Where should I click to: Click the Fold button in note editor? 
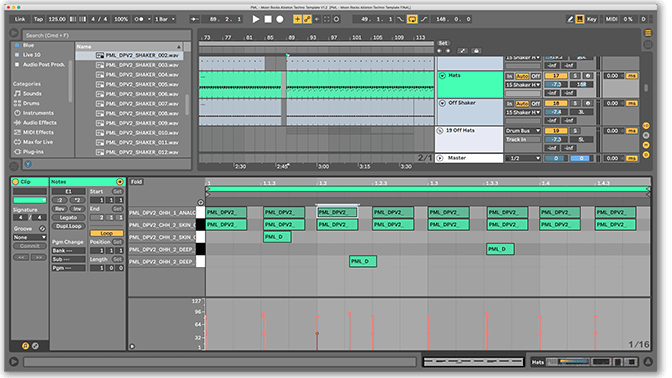click(x=136, y=182)
